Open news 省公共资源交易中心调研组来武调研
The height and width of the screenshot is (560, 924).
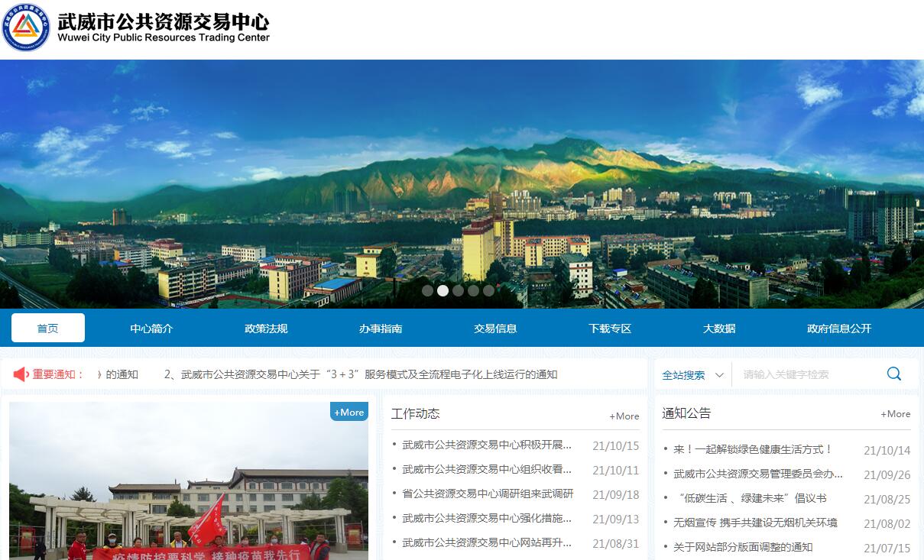pos(487,494)
